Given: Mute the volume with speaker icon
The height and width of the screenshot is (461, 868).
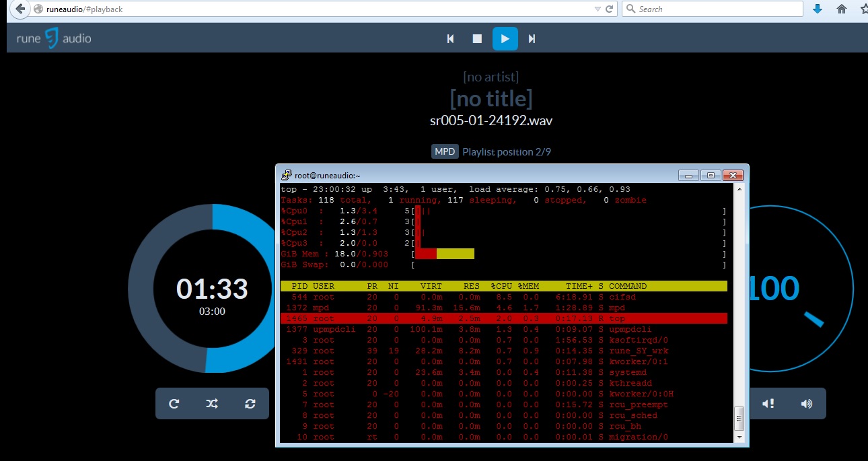Looking at the screenshot, I should pyautogui.click(x=768, y=404).
